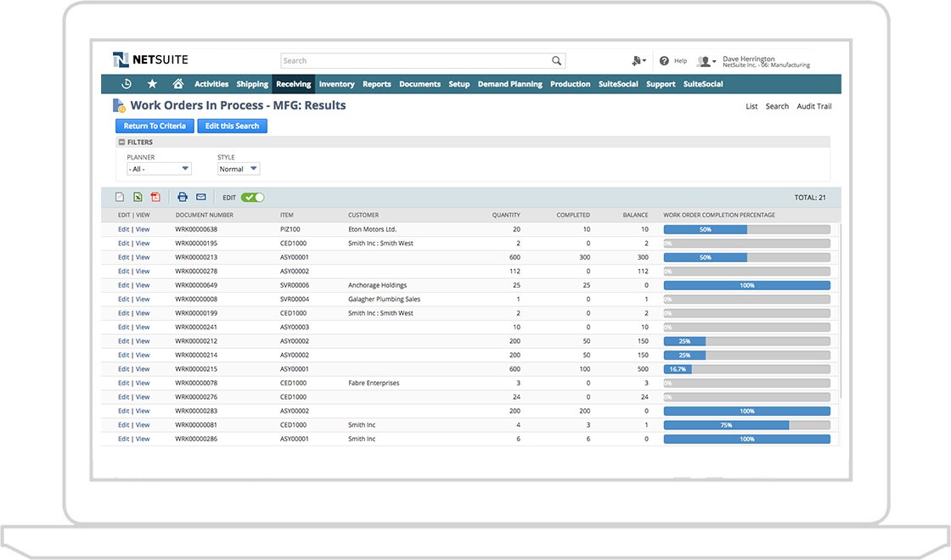This screenshot has width=951, height=560.
Task: Open the Audit Trail link
Action: coord(813,107)
